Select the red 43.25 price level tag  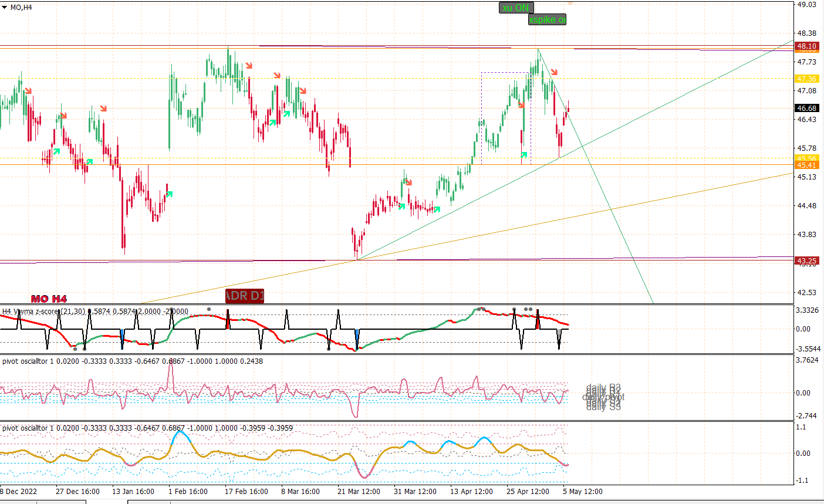pyautogui.click(x=806, y=261)
